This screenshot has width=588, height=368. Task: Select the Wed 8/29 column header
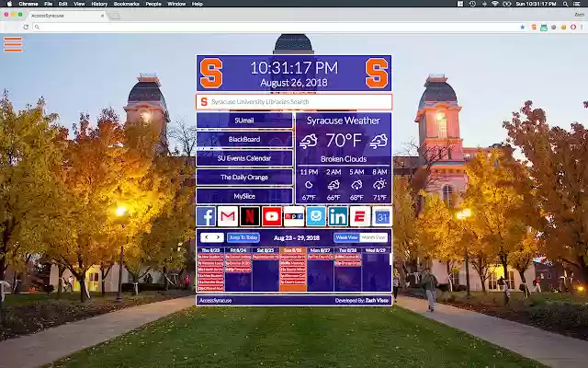(376, 250)
